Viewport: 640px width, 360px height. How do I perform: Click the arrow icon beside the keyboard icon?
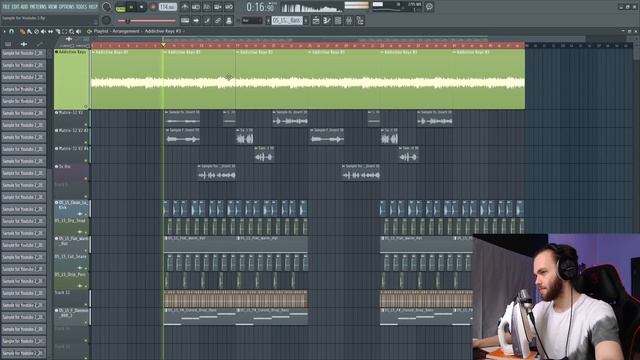click(196, 20)
